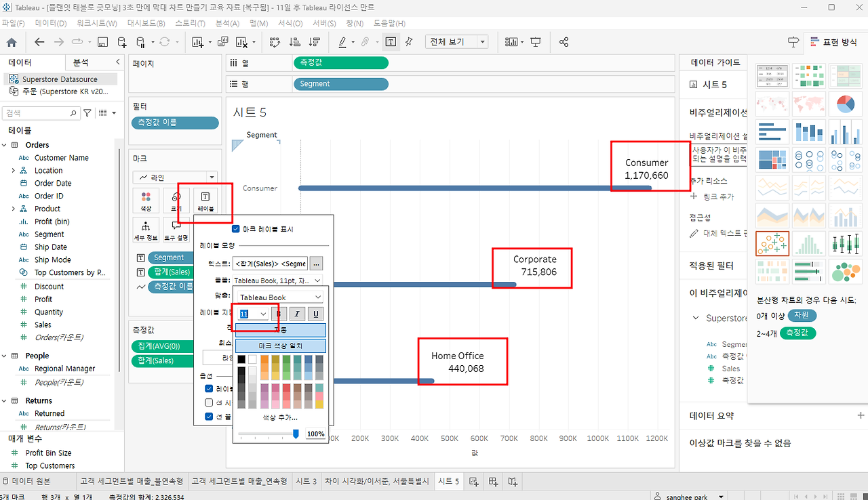Image resolution: width=868 pixels, height=500 pixels.
Task: Show/hide cards icon in toolbar
Action: (x=511, y=42)
